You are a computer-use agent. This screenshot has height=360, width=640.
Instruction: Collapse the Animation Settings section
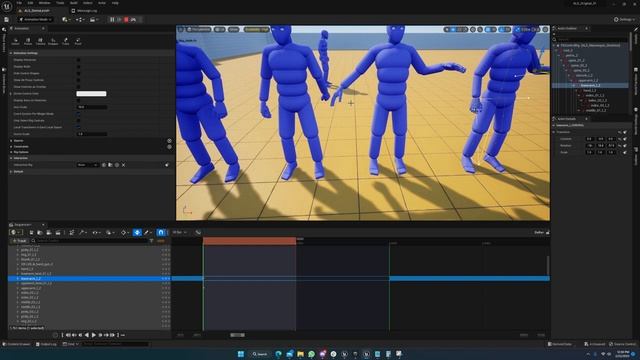pyautogui.click(x=11, y=53)
